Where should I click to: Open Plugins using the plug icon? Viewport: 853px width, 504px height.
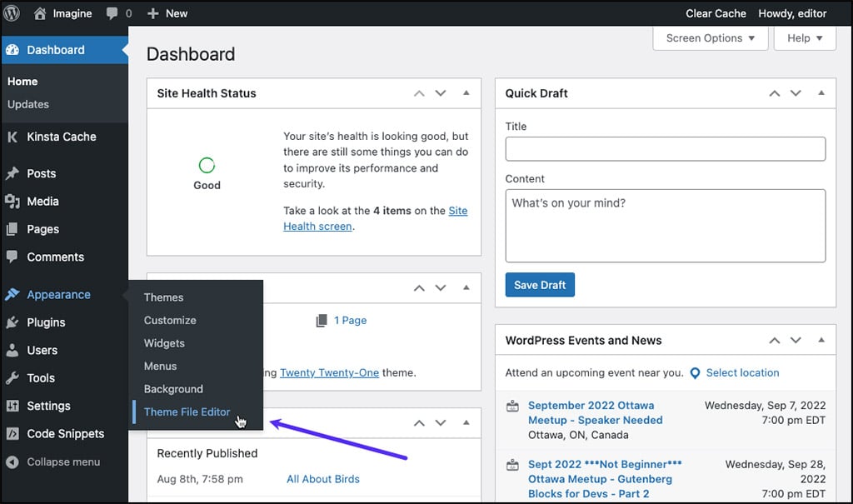[12, 322]
